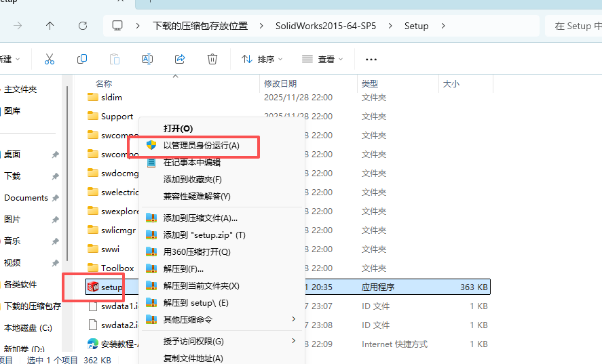Click the swdata2 file icon
602x364 pixels.
[93, 325]
